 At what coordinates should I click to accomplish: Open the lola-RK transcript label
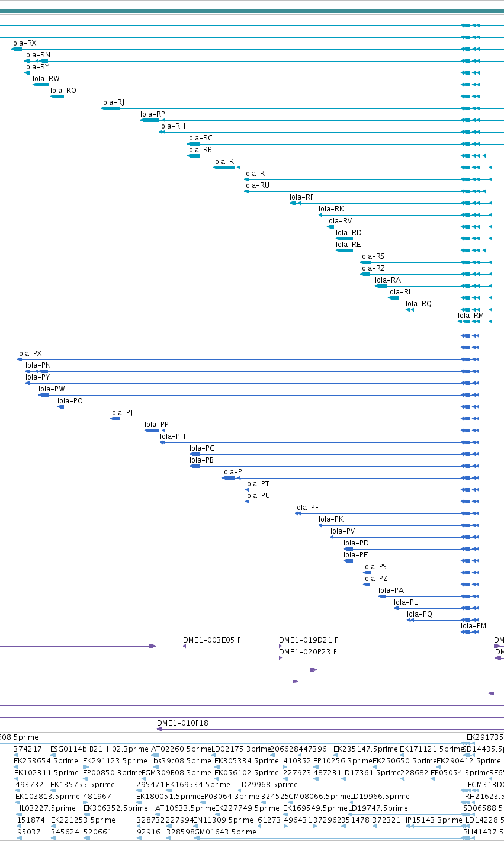pyautogui.click(x=331, y=209)
